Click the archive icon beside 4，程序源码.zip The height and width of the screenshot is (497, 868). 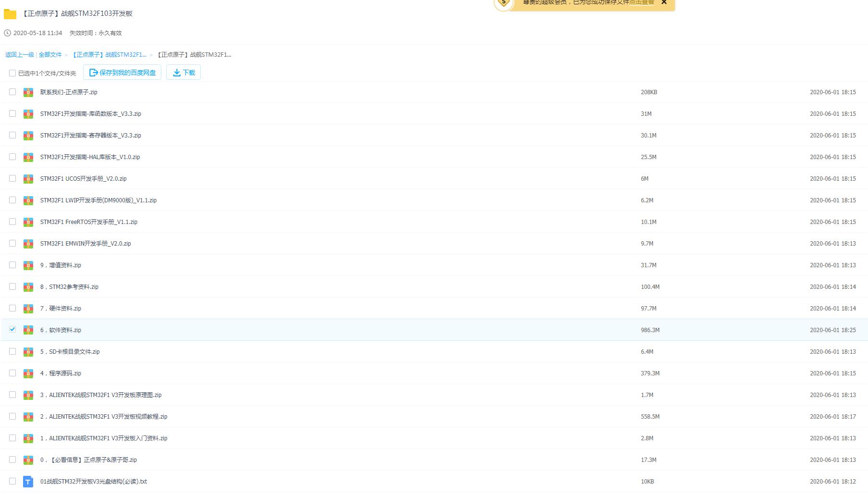(x=28, y=373)
